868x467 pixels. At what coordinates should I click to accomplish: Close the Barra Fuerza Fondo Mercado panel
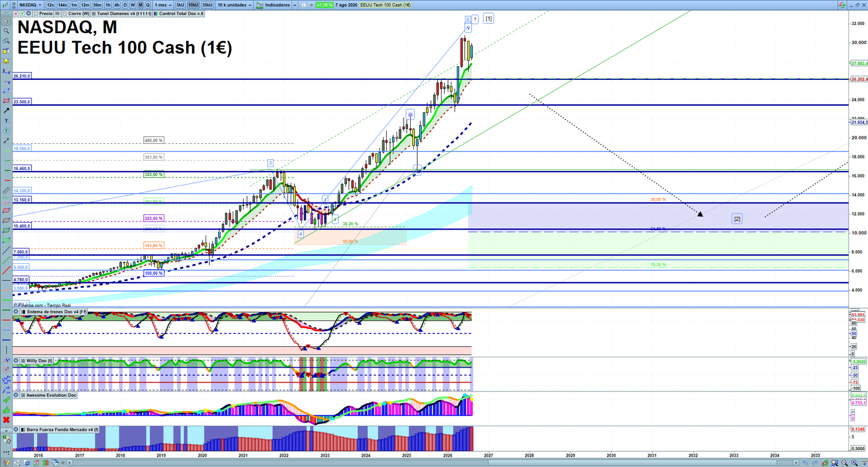click(16, 430)
